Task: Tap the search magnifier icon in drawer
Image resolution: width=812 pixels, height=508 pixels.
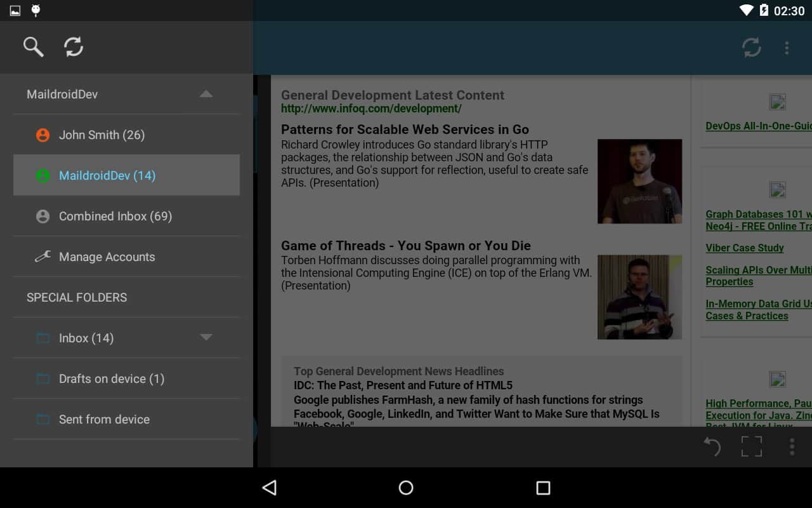Action: [33, 47]
